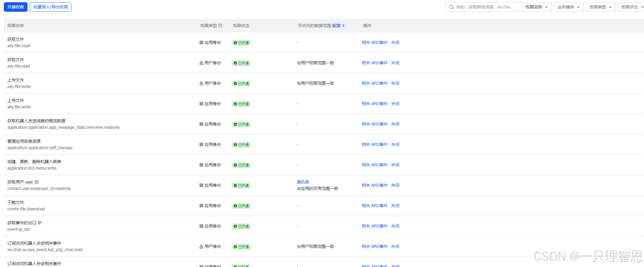
Task: Click permission name 获取用户 user ID
Action: pyautogui.click(x=23, y=182)
